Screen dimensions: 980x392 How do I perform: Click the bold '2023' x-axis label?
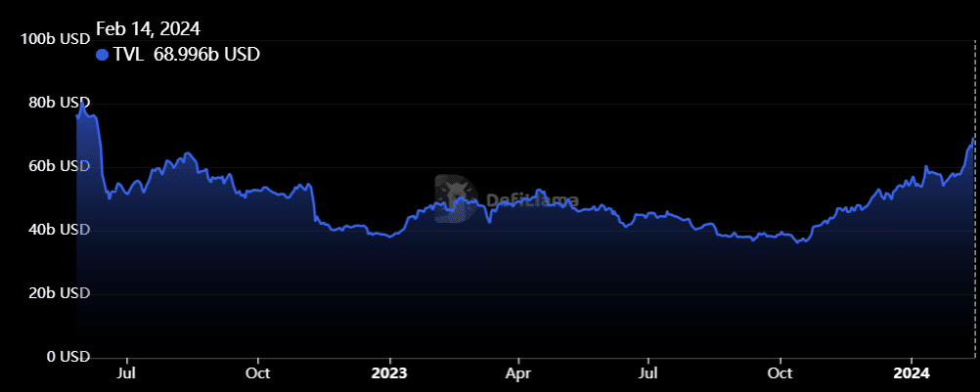coord(389,373)
